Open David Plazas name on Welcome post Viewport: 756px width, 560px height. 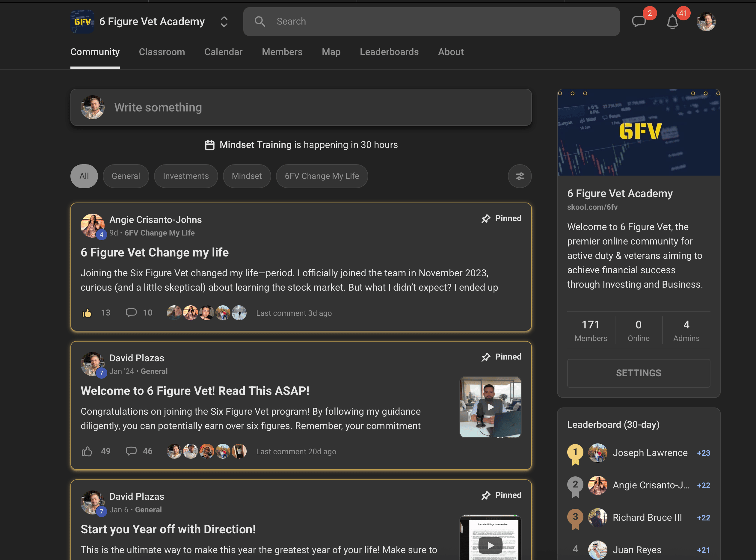(137, 358)
